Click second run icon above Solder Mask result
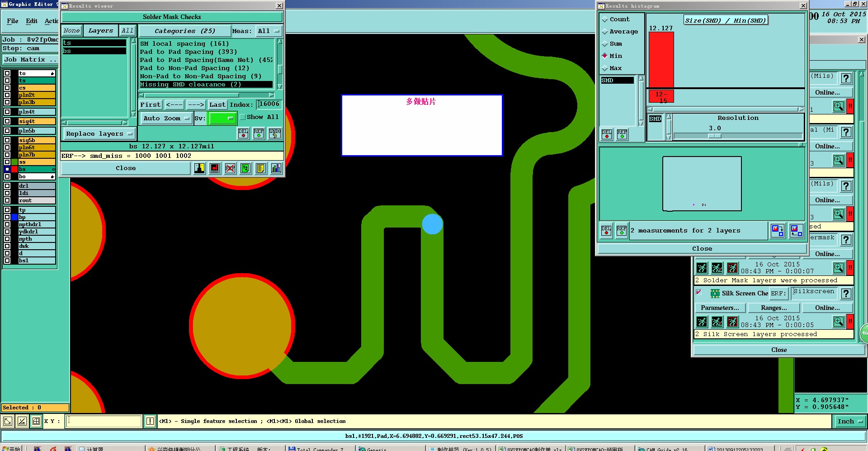Viewport: 868px width, 451px height. coord(717,268)
